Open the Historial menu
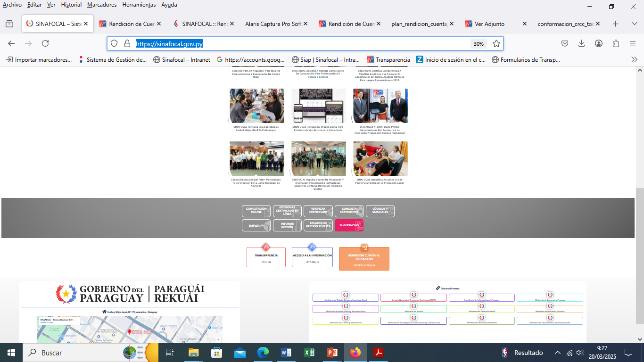This screenshot has width=644, height=362. click(71, 5)
